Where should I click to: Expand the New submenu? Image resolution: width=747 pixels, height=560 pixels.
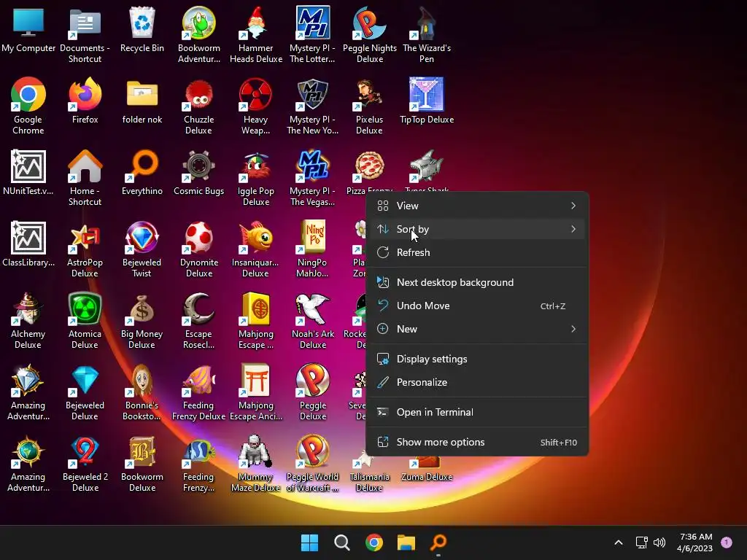tap(477, 329)
